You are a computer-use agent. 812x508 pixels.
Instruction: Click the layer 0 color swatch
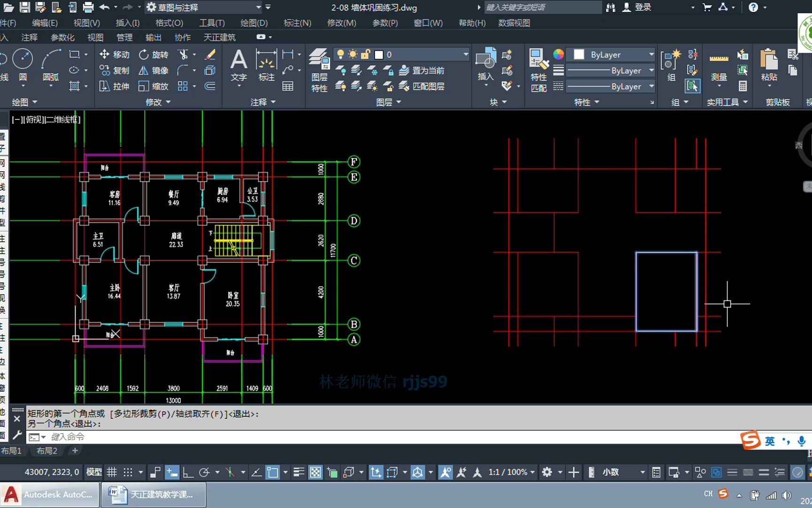point(379,55)
